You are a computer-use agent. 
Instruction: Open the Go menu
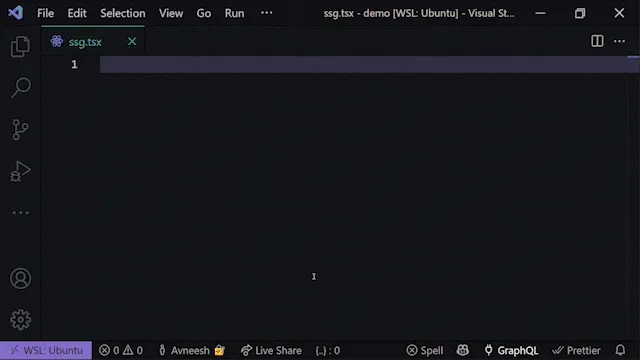point(204,13)
